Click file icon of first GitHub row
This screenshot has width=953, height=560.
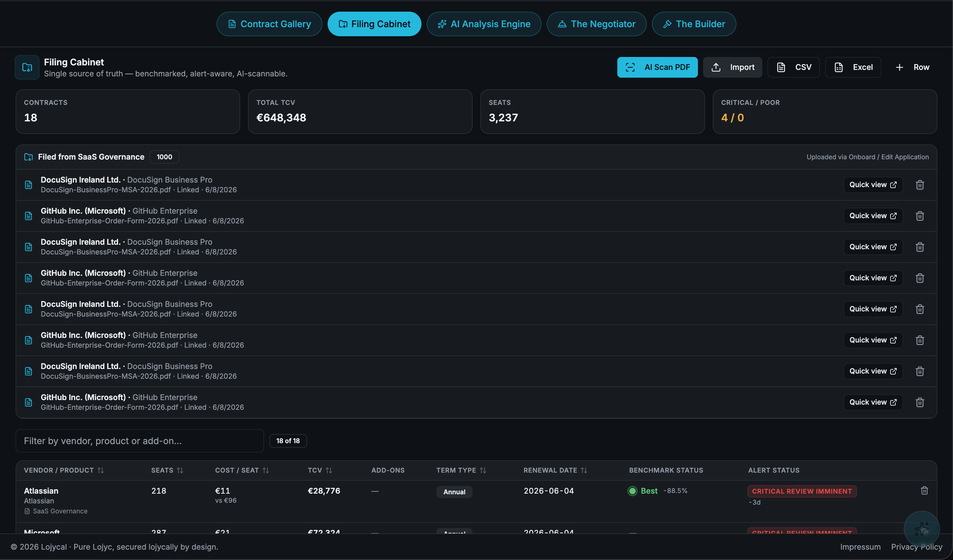(x=28, y=216)
